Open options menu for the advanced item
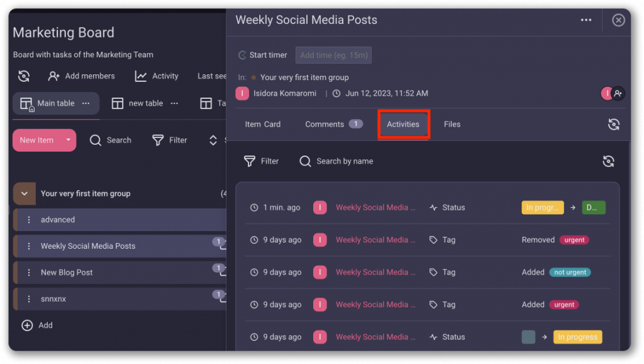The image size is (644, 364). point(28,220)
